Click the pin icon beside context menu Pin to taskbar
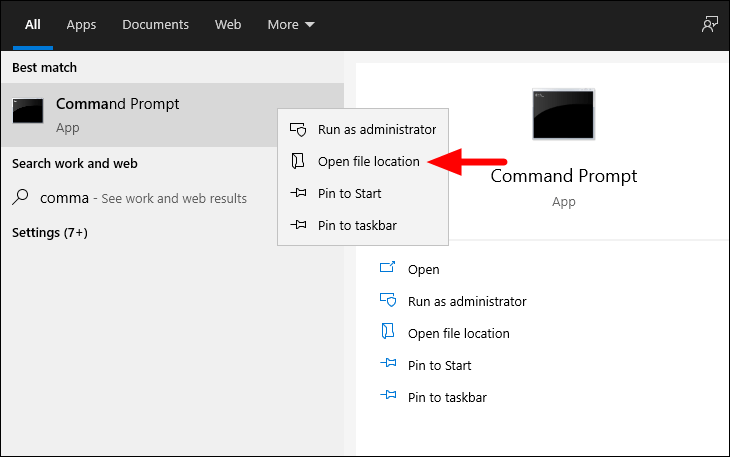This screenshot has width=730, height=457. [298, 225]
